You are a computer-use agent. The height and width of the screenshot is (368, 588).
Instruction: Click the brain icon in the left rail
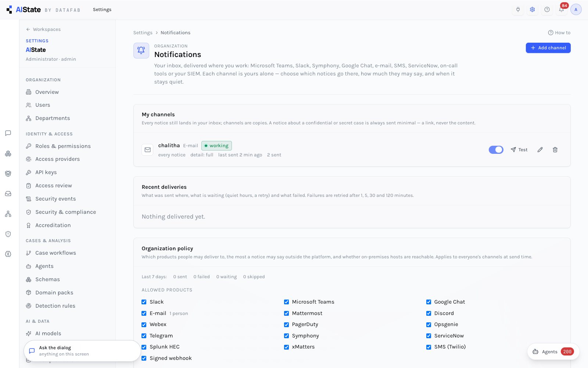coord(8,254)
